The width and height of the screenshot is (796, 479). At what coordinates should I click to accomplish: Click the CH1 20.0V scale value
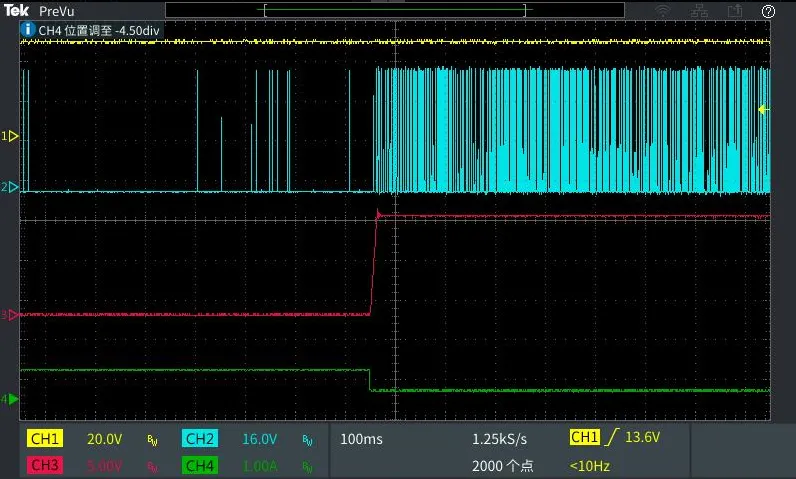coord(105,439)
